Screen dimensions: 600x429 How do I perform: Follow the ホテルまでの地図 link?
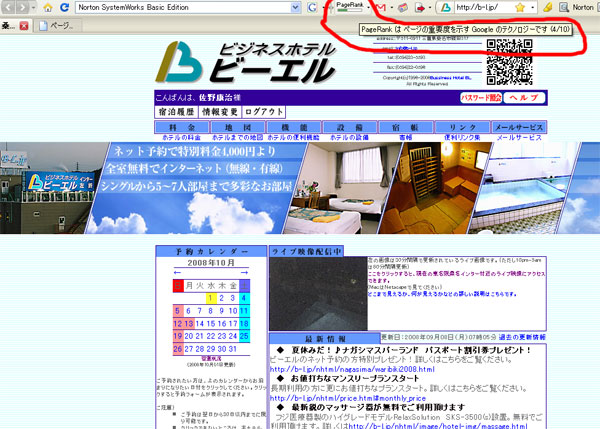(x=238, y=137)
